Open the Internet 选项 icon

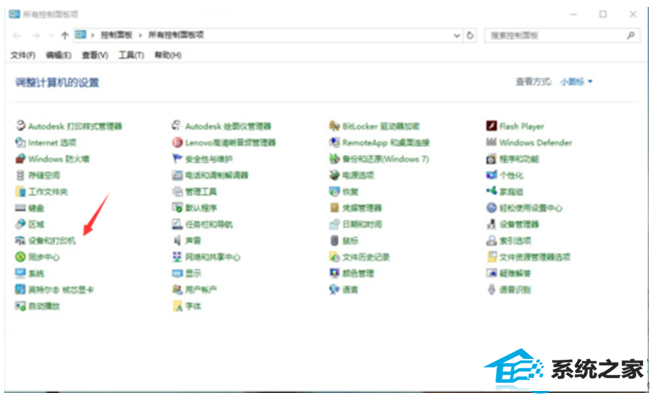pos(20,142)
